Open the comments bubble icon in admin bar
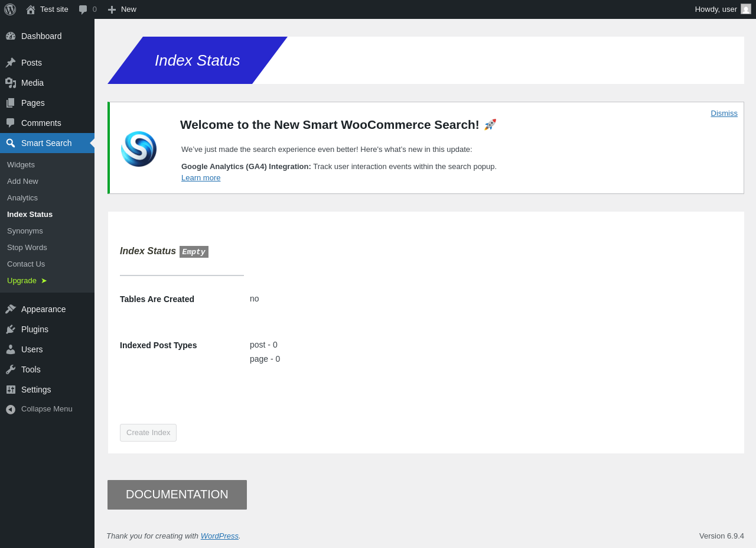The width and height of the screenshot is (756, 548). [83, 9]
